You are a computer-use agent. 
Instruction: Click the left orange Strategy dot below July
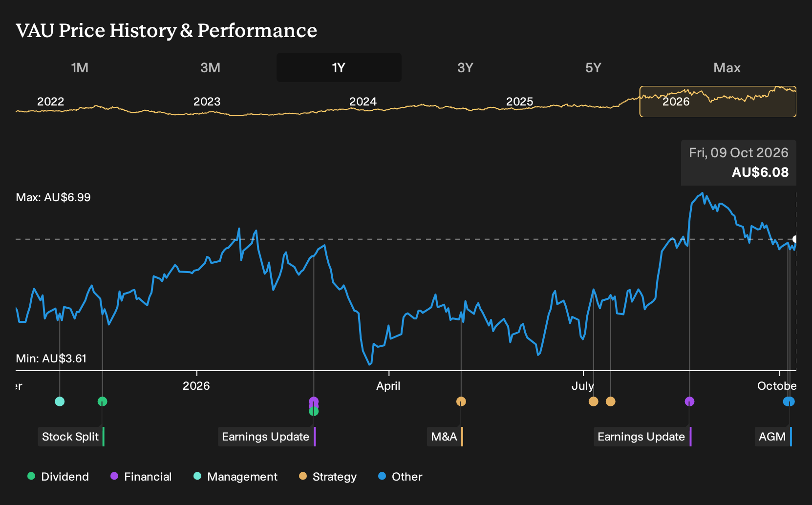[594, 401]
